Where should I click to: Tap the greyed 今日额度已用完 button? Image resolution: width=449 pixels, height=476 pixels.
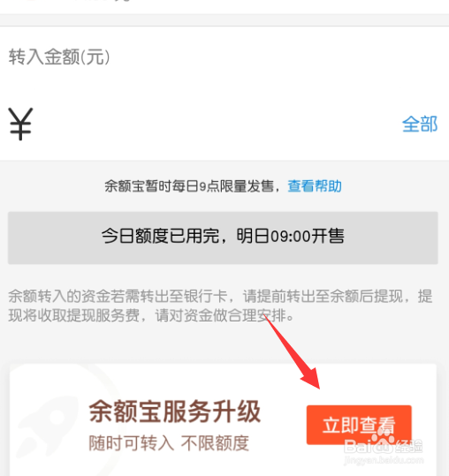[x=223, y=238]
